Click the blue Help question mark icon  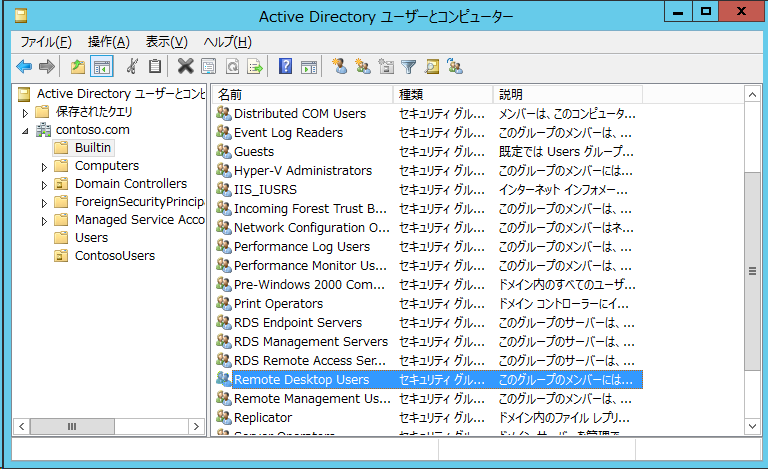click(285, 67)
